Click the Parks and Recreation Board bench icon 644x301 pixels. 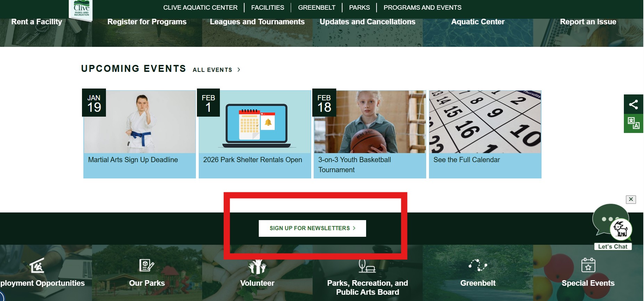(x=367, y=266)
